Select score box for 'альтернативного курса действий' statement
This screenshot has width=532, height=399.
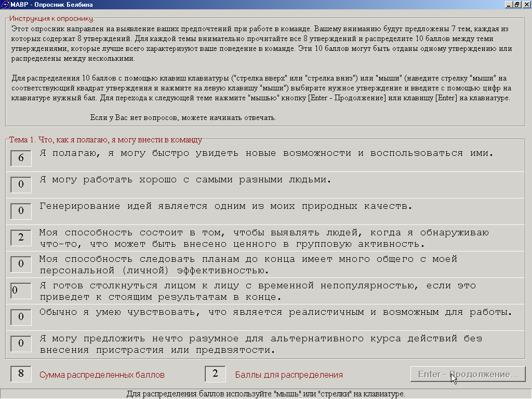[21, 343]
